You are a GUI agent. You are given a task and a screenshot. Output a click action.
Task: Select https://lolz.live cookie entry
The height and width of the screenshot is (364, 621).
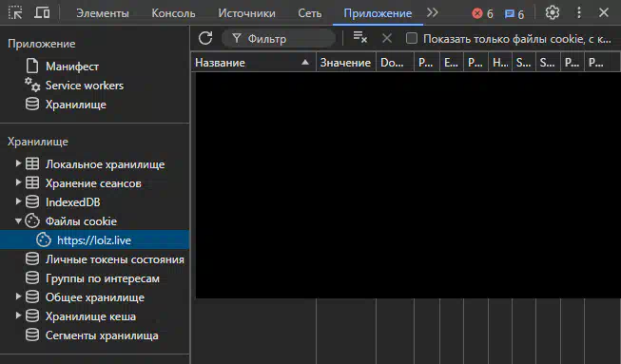[94, 240]
